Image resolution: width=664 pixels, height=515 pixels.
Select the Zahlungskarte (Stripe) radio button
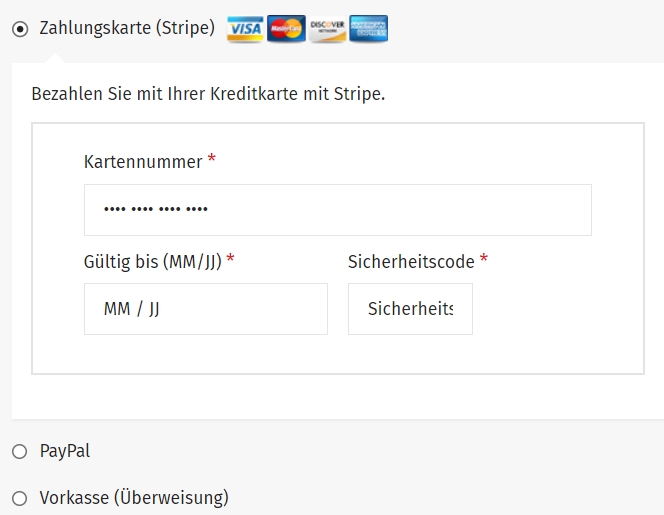(20, 29)
